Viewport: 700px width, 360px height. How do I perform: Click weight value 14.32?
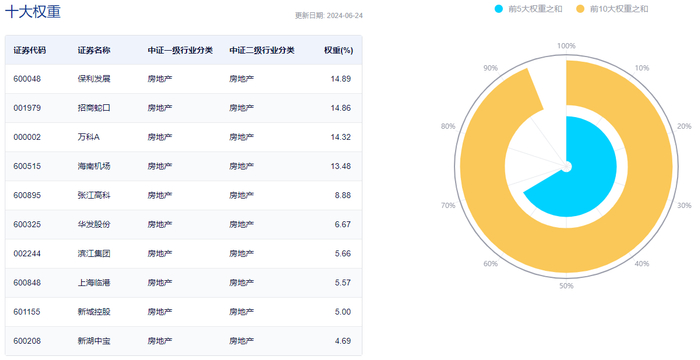pyautogui.click(x=341, y=137)
